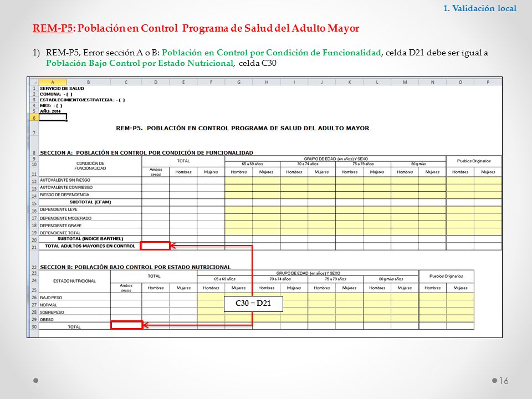Click the 'AÑO: 2014' cell
This screenshot has width=532, height=399.
50,111
